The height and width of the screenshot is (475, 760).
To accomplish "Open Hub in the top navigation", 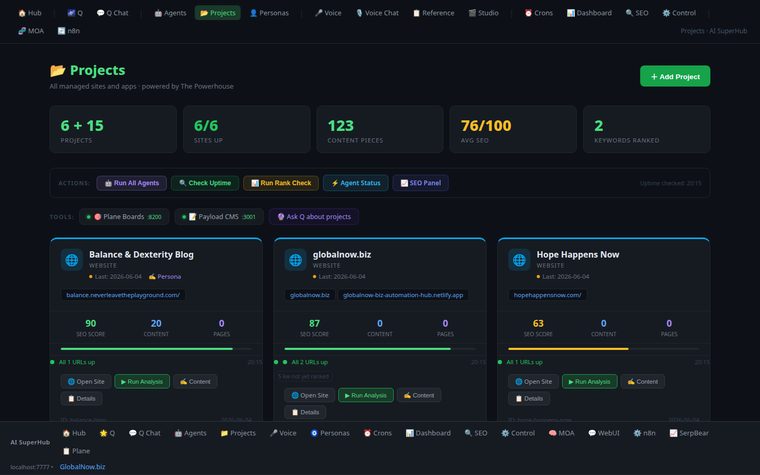I will 30,13.
